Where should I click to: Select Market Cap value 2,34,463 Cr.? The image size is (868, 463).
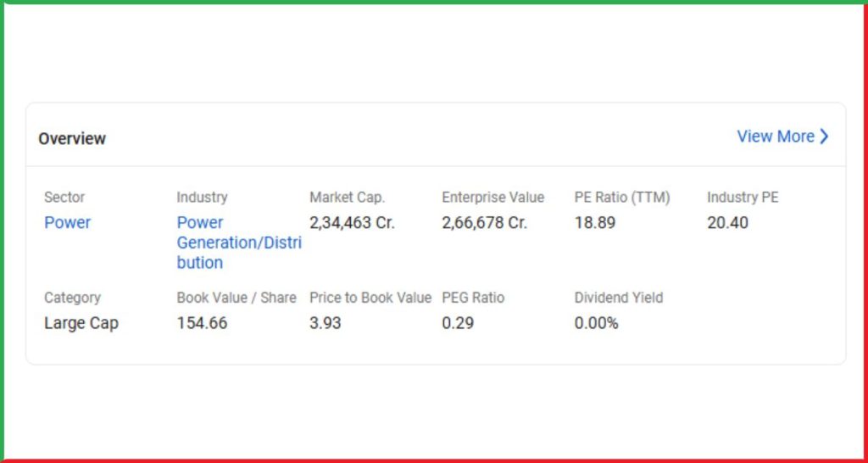352,223
